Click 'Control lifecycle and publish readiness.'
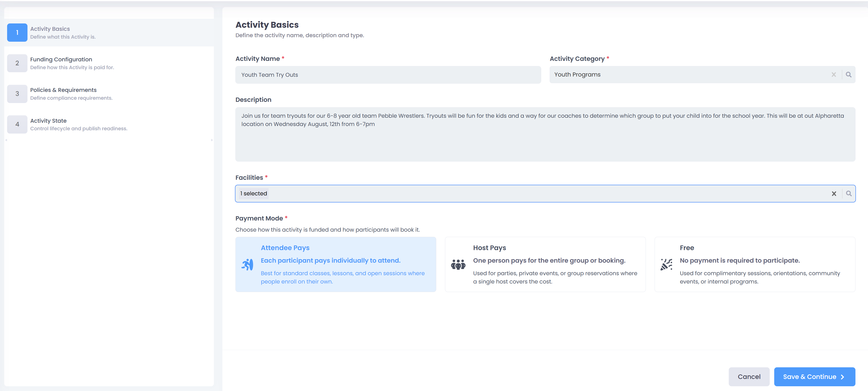Screen dimensions: 868x391 79,129
